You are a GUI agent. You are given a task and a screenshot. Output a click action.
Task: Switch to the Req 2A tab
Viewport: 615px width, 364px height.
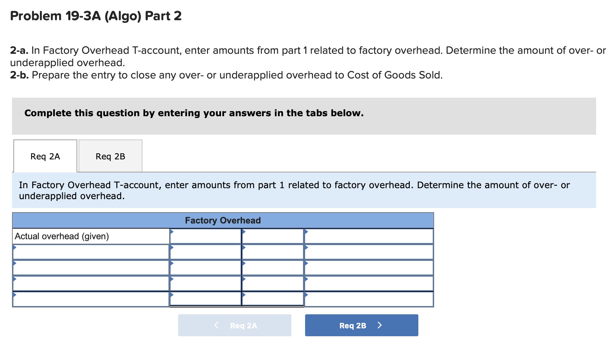(45, 156)
